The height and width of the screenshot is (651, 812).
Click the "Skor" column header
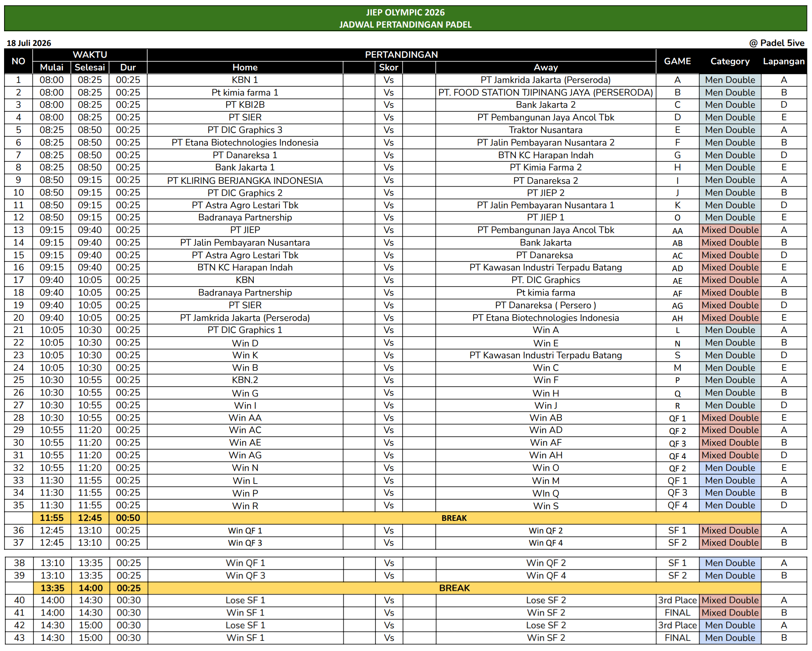point(389,67)
